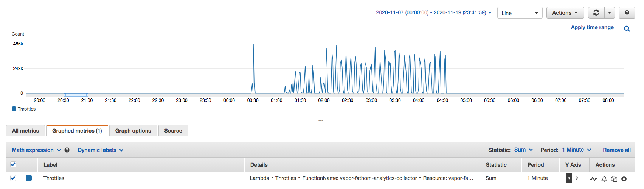Change the Statistic Sum dropdown
This screenshot has width=644, height=189.
[524, 150]
